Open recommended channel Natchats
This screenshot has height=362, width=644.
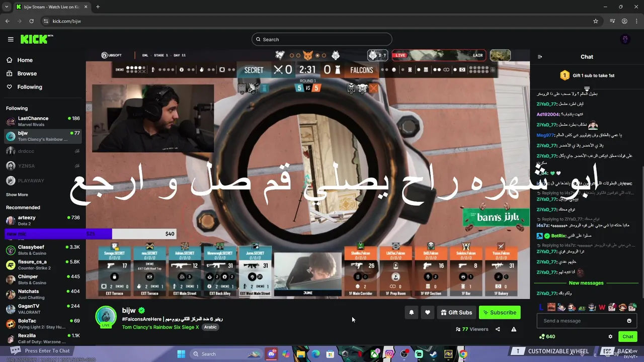[43, 294]
